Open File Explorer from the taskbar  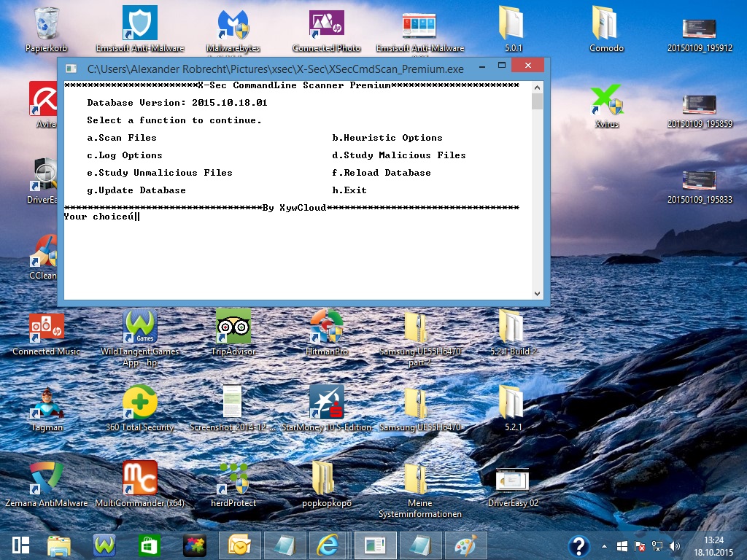58,545
